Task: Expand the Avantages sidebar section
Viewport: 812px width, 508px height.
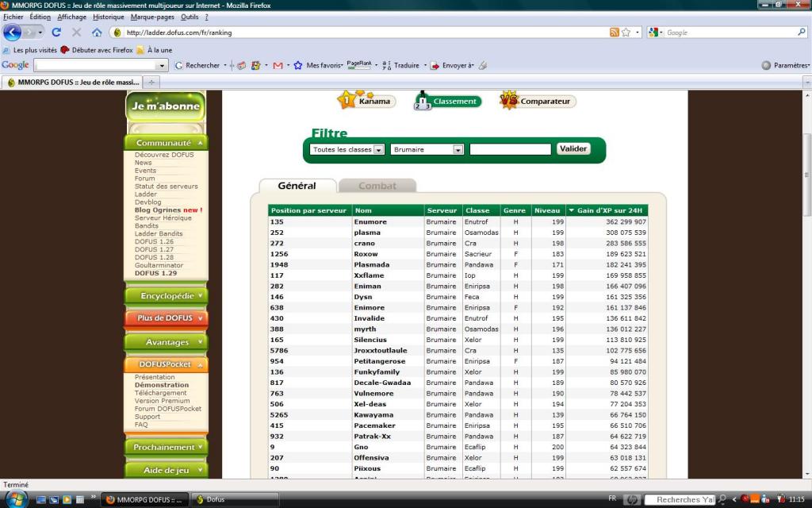Action: pyautogui.click(x=166, y=342)
